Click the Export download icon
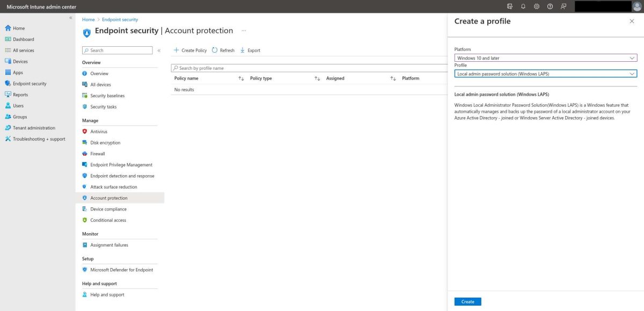This screenshot has width=644, height=311. click(243, 50)
